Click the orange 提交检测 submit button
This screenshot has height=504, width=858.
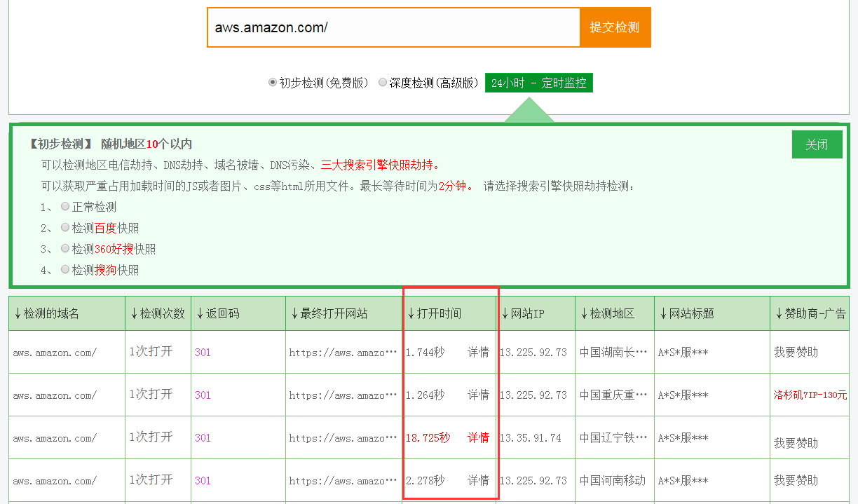(x=615, y=27)
